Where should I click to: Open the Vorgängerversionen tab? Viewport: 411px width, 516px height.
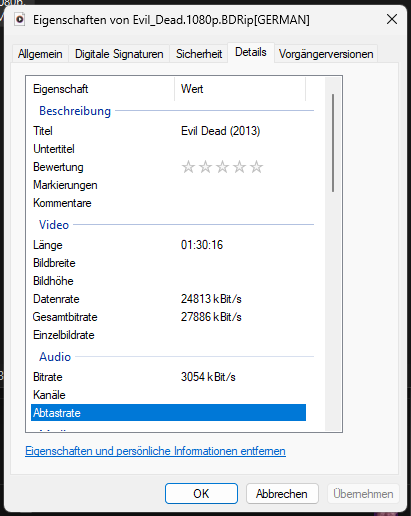326,54
